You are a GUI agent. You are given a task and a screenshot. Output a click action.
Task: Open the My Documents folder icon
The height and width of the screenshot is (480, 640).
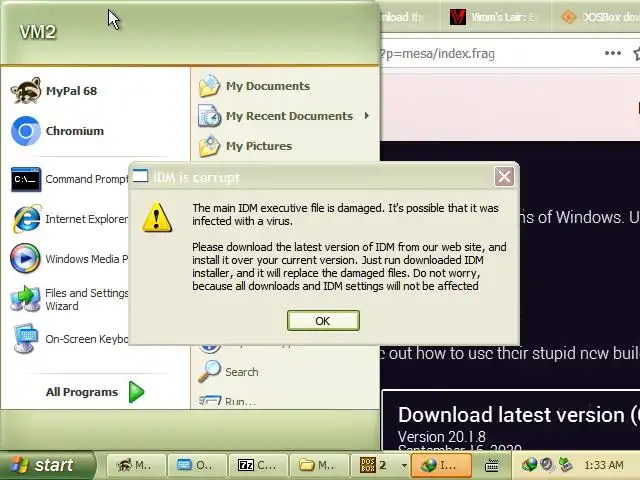pyautogui.click(x=209, y=86)
